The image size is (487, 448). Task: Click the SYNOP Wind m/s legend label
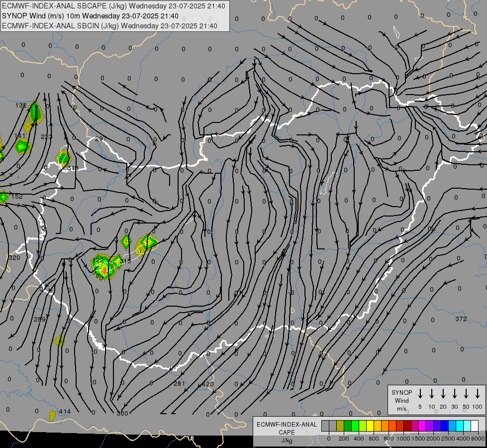pyautogui.click(x=401, y=400)
